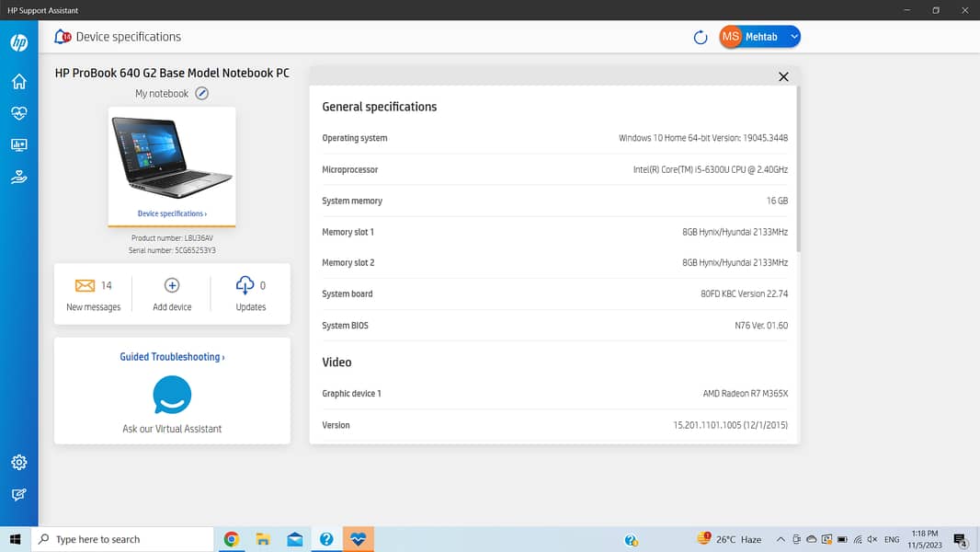Click the Windows taskbar search box
The width and height of the screenshot is (980, 552).
pos(124,539)
